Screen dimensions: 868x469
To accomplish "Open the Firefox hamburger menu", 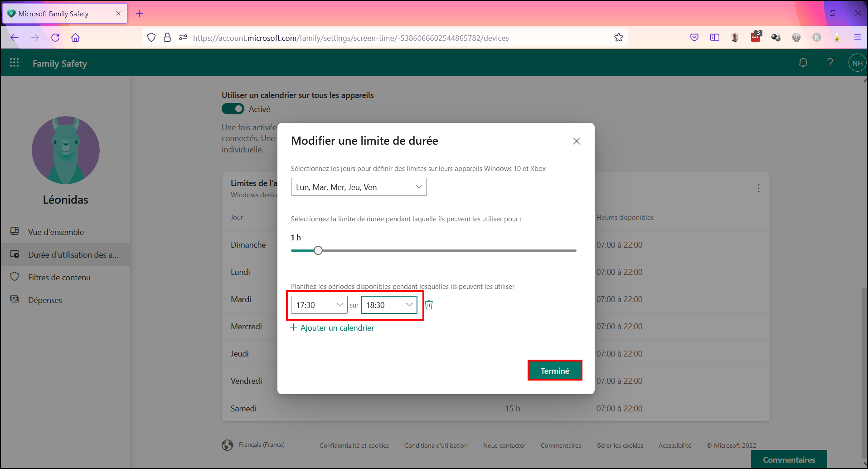I will pos(857,37).
